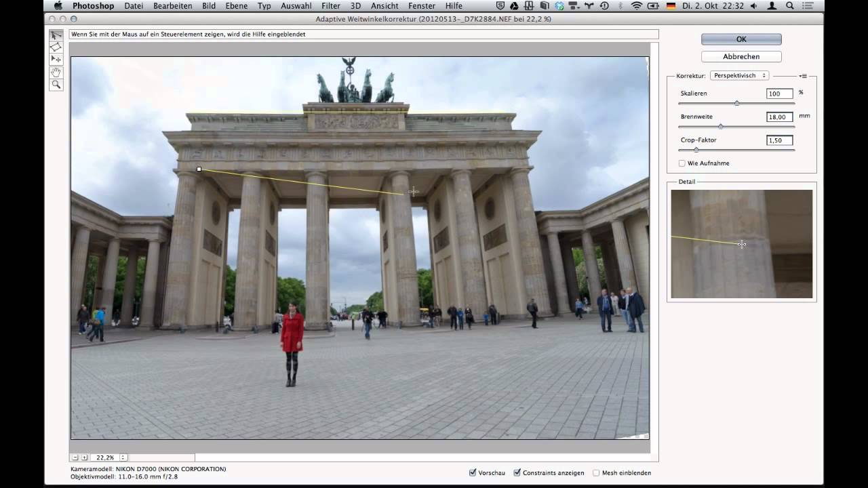Screen dimensions: 868x488
Task: Open the Bearbeiten menu
Action: pyautogui.click(x=173, y=5)
